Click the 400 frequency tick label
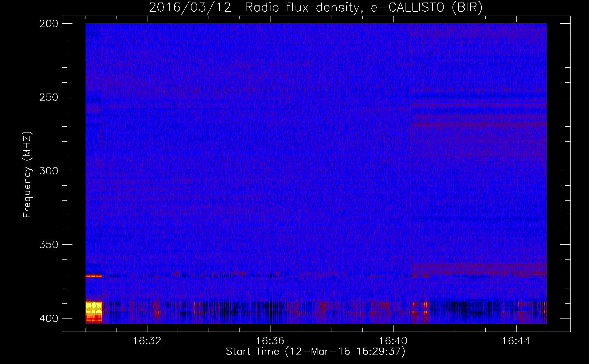This screenshot has height=364, width=589. coord(49,318)
